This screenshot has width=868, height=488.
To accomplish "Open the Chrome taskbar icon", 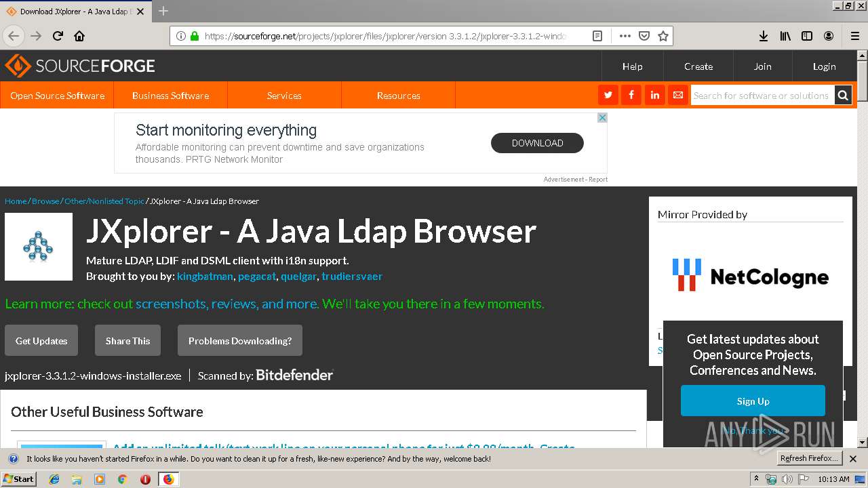I will pyautogui.click(x=122, y=479).
